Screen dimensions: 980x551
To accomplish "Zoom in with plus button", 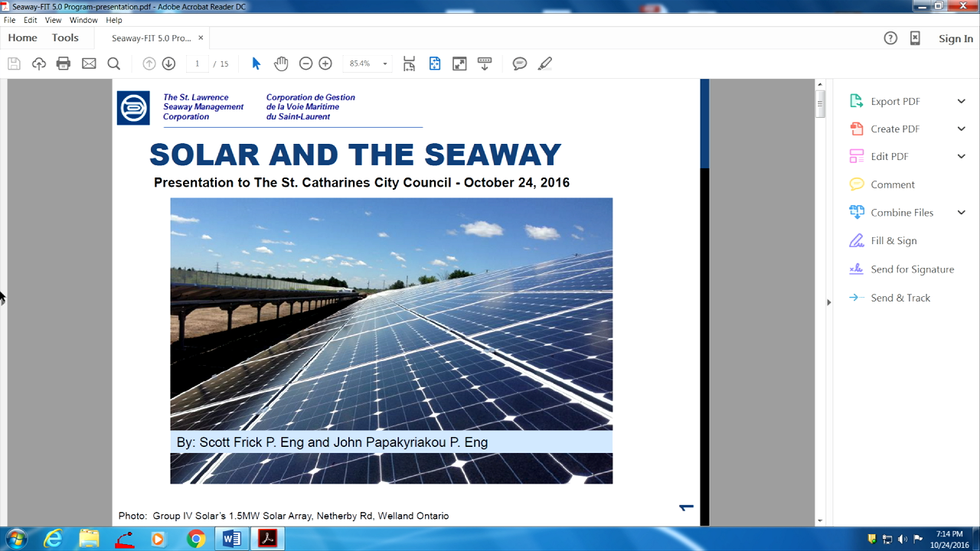I will pyautogui.click(x=325, y=64).
